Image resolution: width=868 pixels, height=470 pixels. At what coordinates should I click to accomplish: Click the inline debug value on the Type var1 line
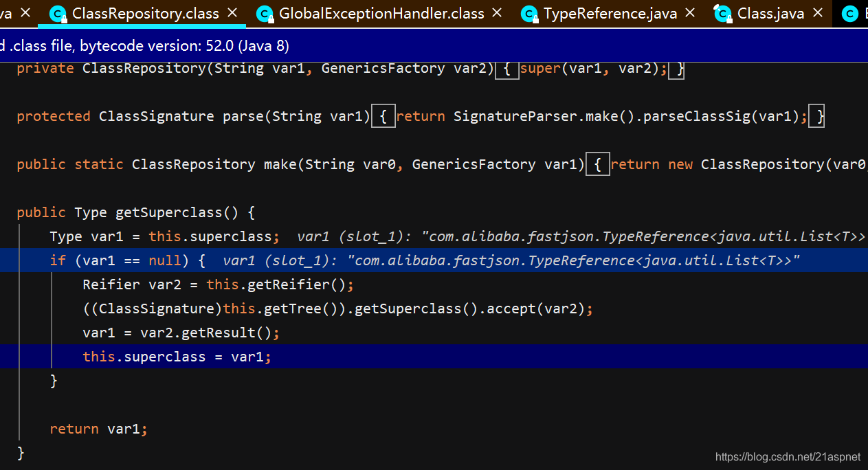coord(581,236)
